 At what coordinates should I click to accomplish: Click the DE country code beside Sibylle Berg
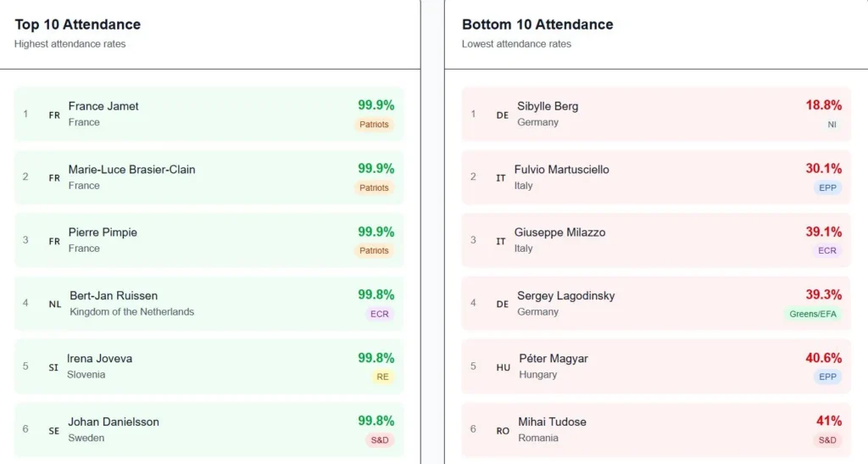502,115
